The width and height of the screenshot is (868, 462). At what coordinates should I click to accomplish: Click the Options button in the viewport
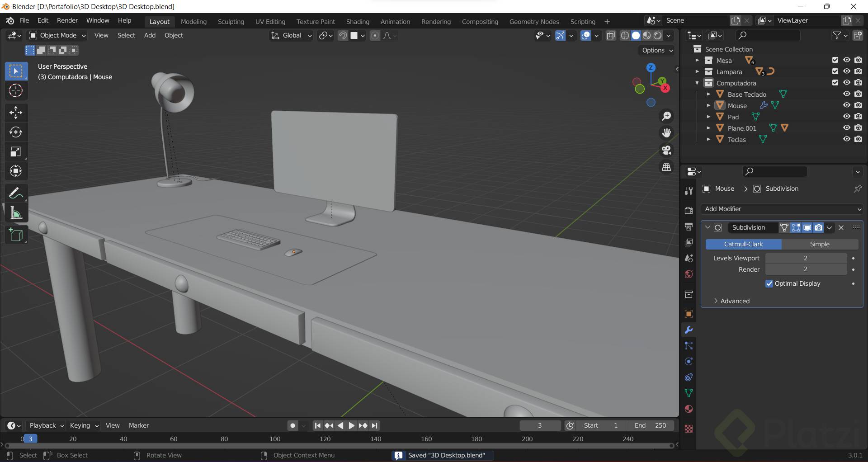tap(657, 50)
